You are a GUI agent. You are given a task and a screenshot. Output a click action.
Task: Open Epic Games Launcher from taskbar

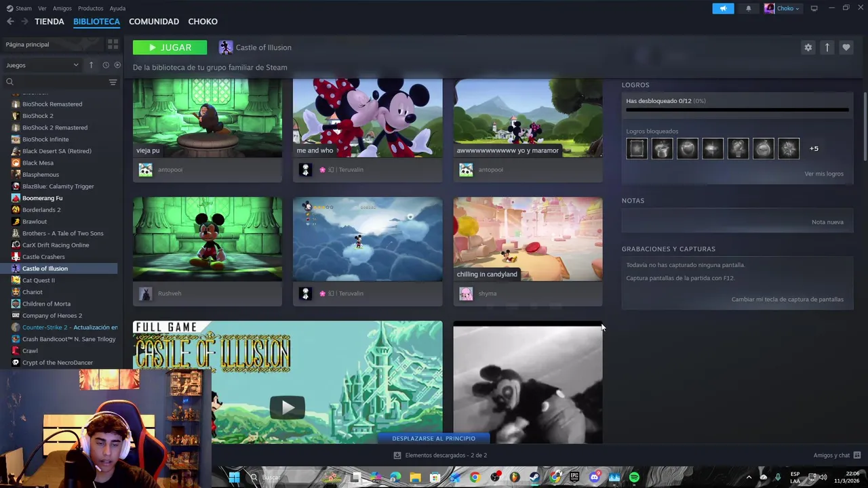pyautogui.click(x=574, y=477)
